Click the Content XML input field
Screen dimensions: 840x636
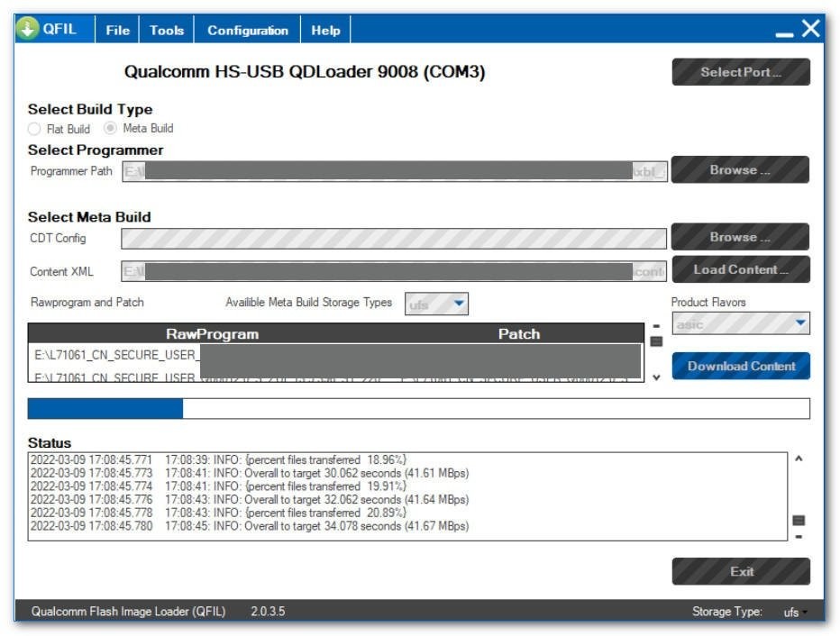point(394,271)
